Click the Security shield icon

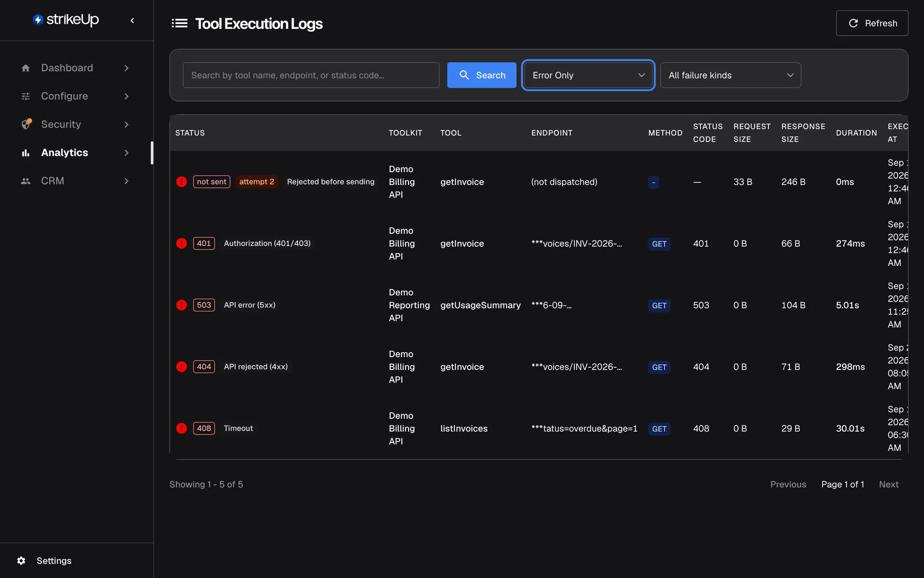26,124
